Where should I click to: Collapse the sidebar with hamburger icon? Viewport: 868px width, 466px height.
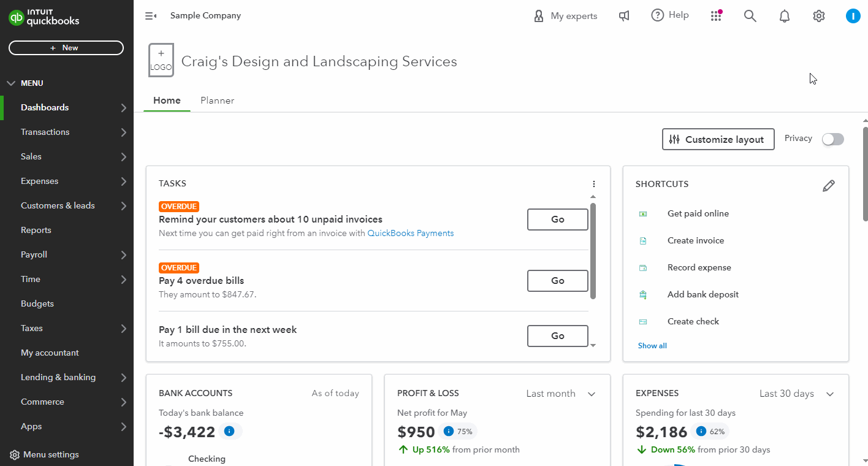[x=151, y=16]
